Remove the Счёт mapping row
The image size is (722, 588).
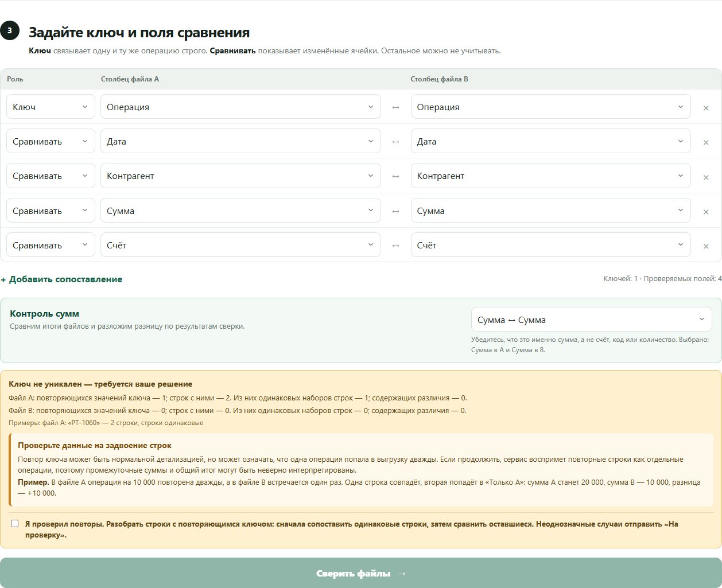click(706, 246)
